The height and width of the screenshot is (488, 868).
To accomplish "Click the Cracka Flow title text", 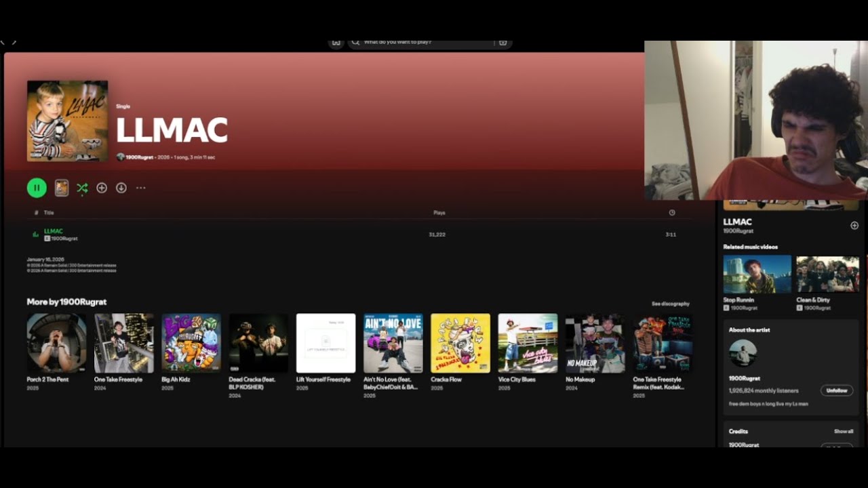I will (x=446, y=380).
